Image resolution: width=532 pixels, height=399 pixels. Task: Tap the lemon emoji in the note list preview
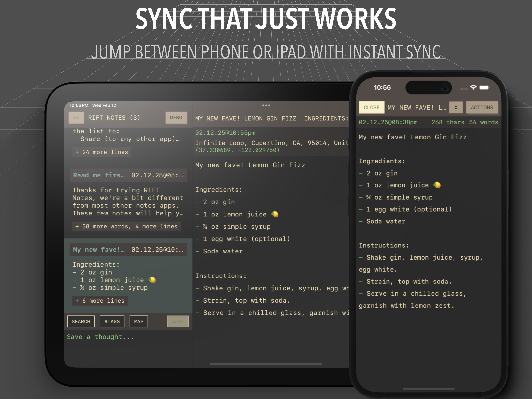tap(152, 280)
